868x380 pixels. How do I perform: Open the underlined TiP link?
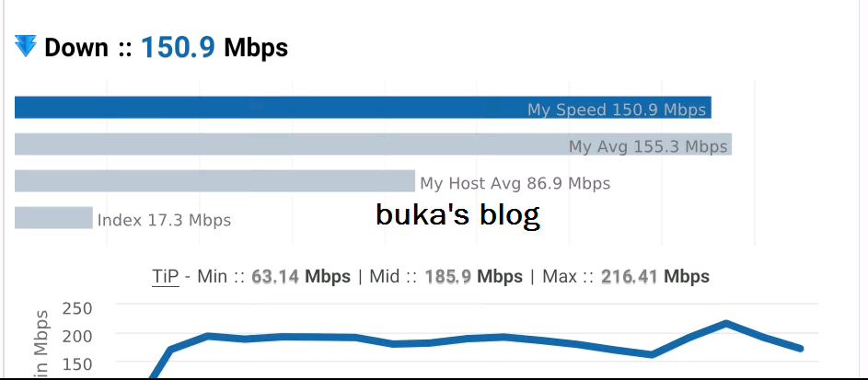(x=166, y=276)
